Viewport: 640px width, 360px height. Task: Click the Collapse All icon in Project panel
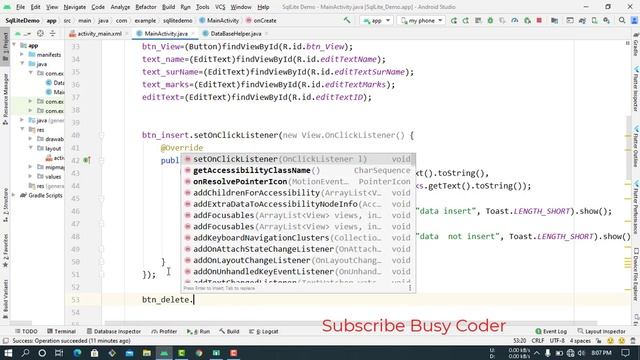53,33
